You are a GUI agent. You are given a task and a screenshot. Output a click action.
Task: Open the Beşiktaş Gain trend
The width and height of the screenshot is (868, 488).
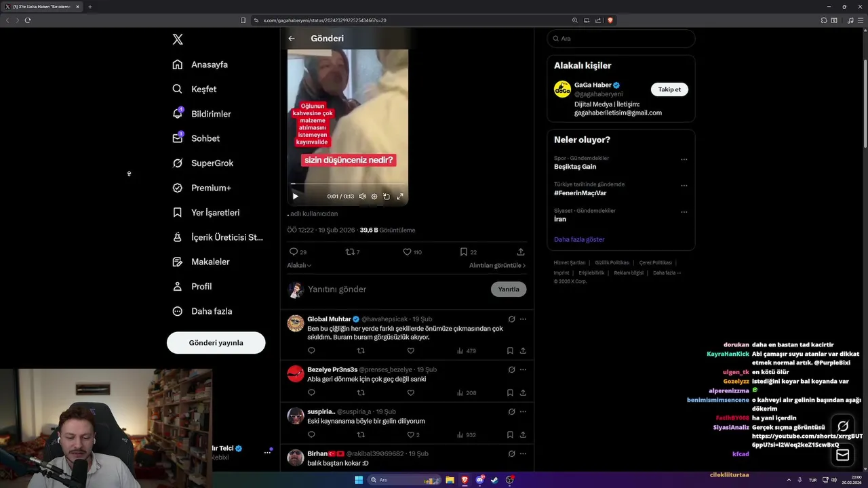[x=575, y=167]
